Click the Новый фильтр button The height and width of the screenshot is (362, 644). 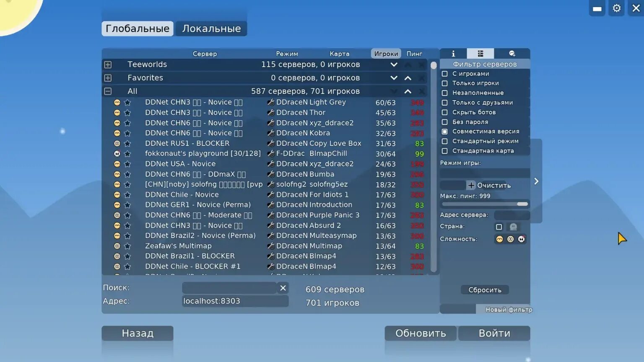509,310
